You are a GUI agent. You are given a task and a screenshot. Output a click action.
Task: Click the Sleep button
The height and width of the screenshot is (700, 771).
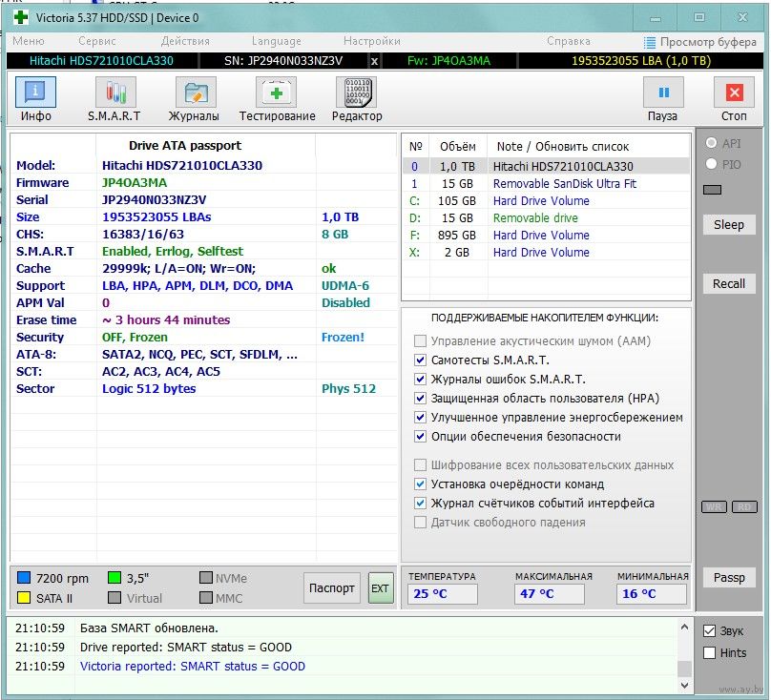(729, 225)
